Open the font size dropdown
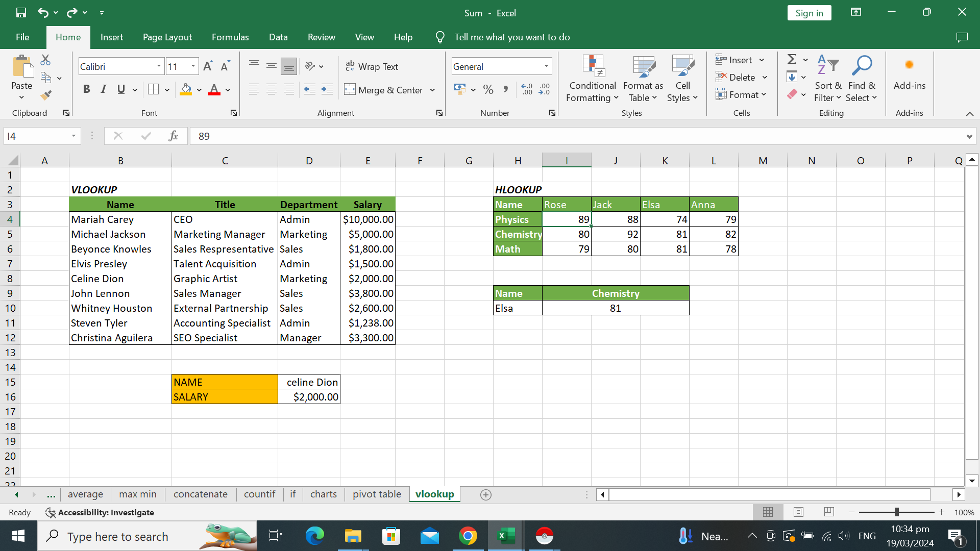980x551 pixels. click(193, 66)
